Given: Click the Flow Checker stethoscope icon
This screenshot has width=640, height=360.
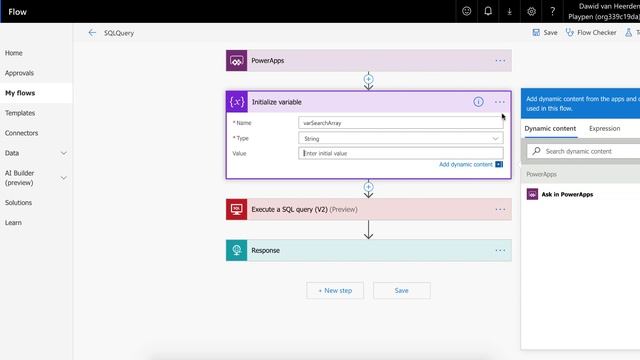Looking at the screenshot, I should (x=569, y=32).
